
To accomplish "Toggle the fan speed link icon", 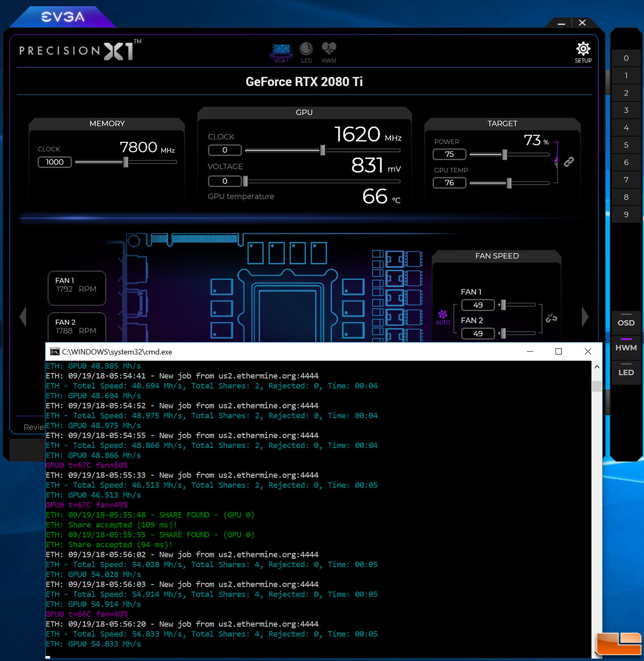I will 551,318.
